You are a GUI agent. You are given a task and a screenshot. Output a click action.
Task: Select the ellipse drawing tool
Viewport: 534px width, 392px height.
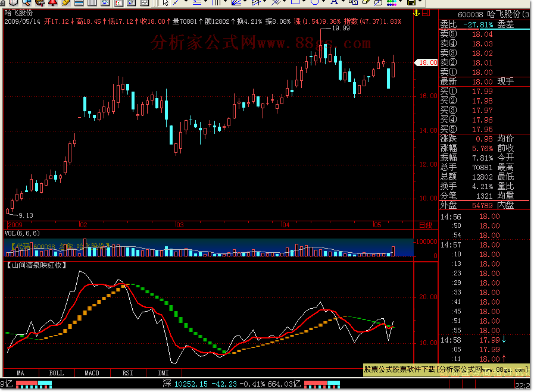click(x=315, y=2)
